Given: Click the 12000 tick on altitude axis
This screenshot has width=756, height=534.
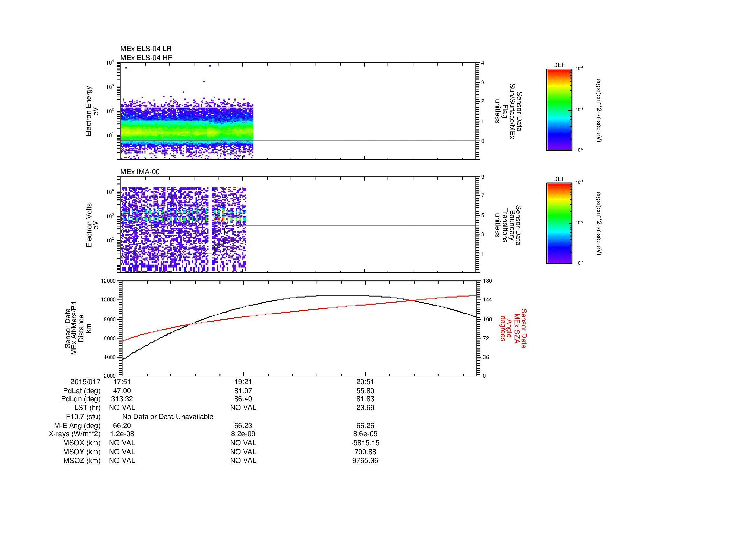Looking at the screenshot, I should 109,281.
